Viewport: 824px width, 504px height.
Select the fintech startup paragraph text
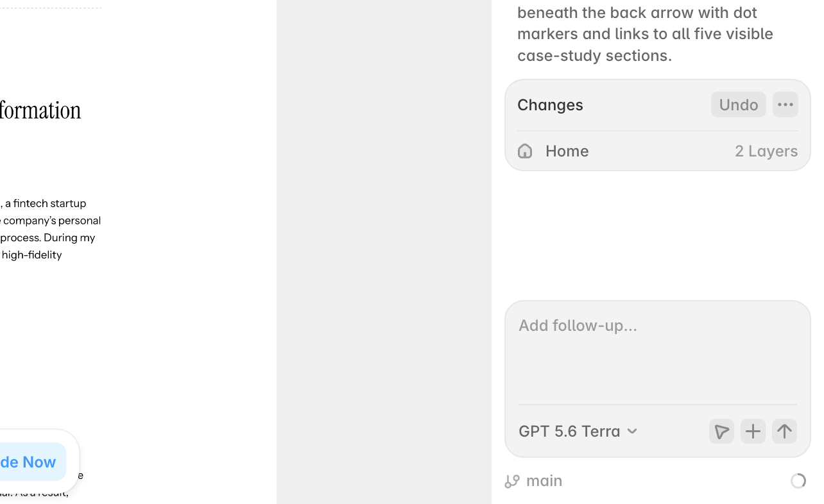(x=50, y=229)
